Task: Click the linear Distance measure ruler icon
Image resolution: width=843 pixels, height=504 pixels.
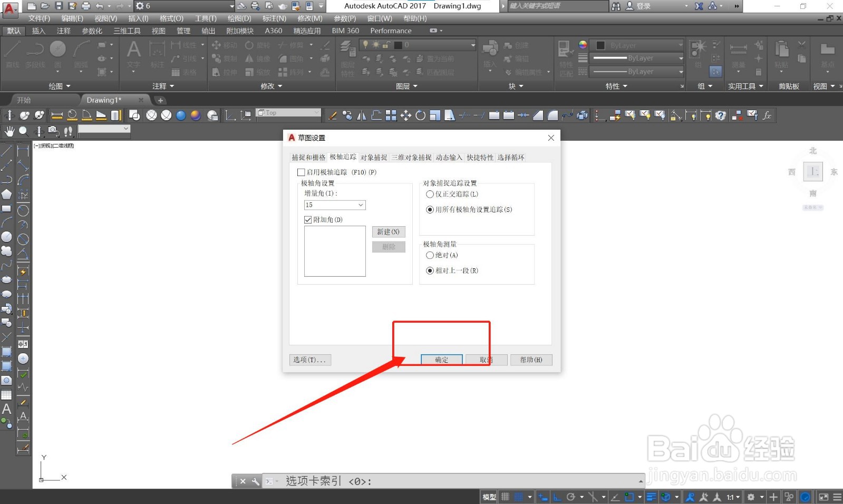Action: pos(57,115)
